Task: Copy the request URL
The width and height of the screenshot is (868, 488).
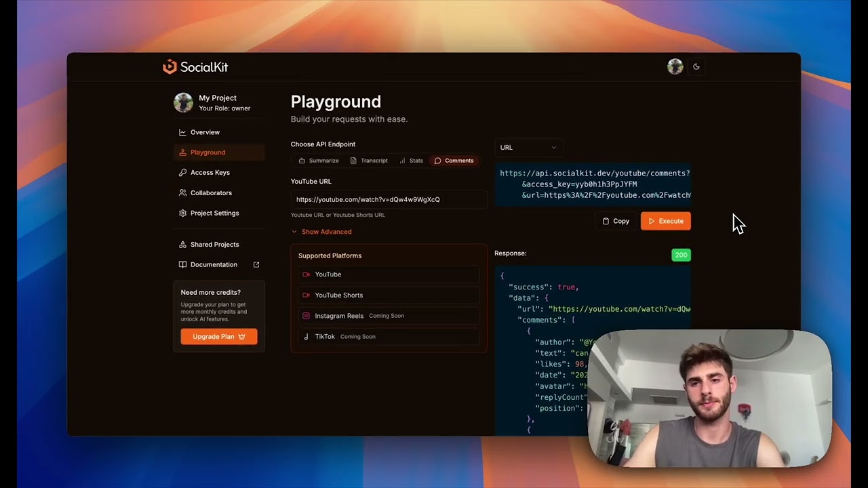Action: click(616, 221)
